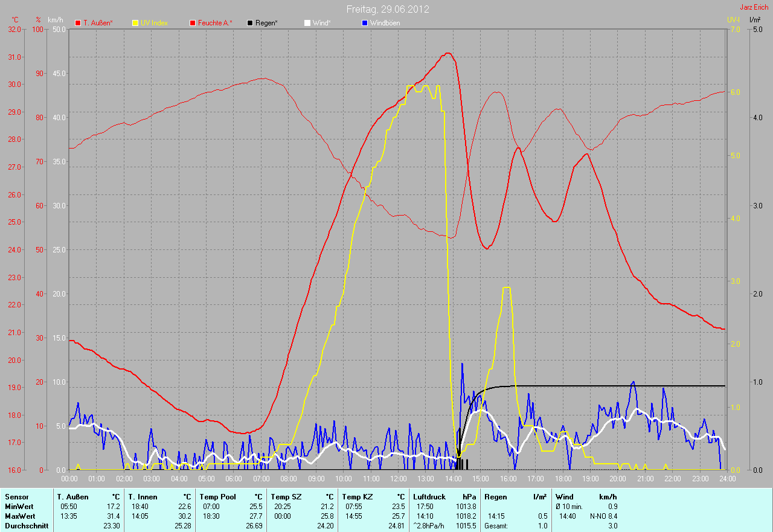Click the blue Windböen legend square
Screen dimensions: 773x532
[x=364, y=23]
